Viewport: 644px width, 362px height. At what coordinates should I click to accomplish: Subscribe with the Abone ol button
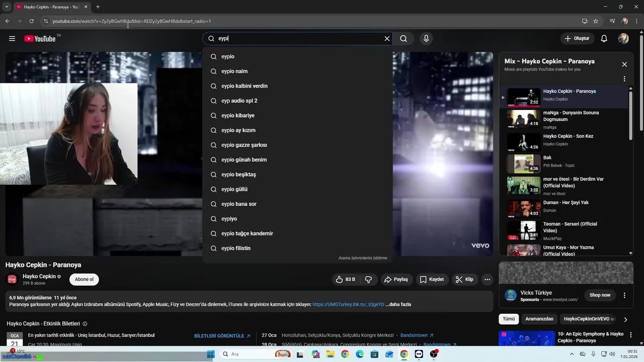[84, 280]
